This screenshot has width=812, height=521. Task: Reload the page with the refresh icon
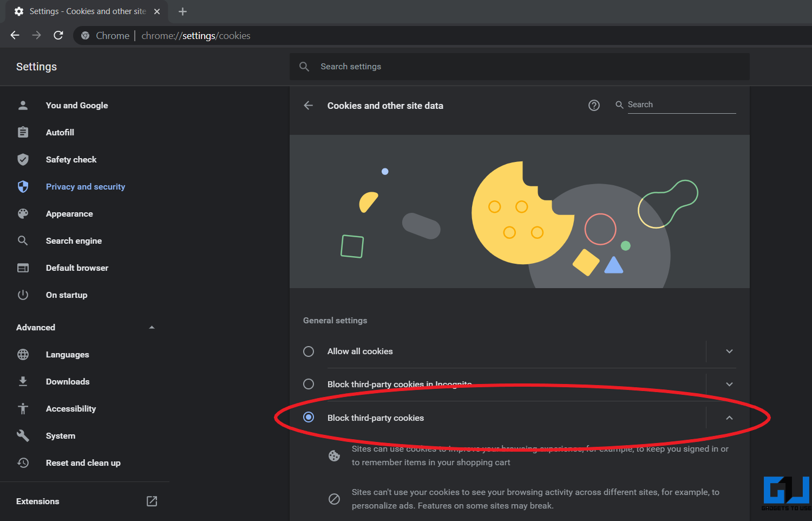(x=58, y=35)
